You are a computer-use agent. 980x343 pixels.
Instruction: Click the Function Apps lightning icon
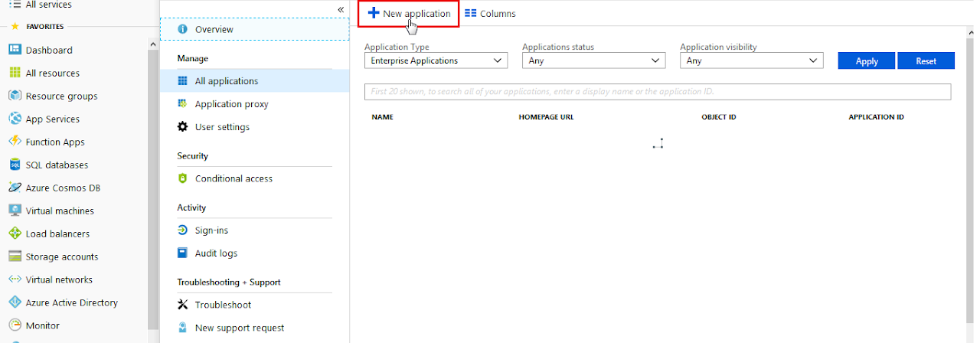14,142
